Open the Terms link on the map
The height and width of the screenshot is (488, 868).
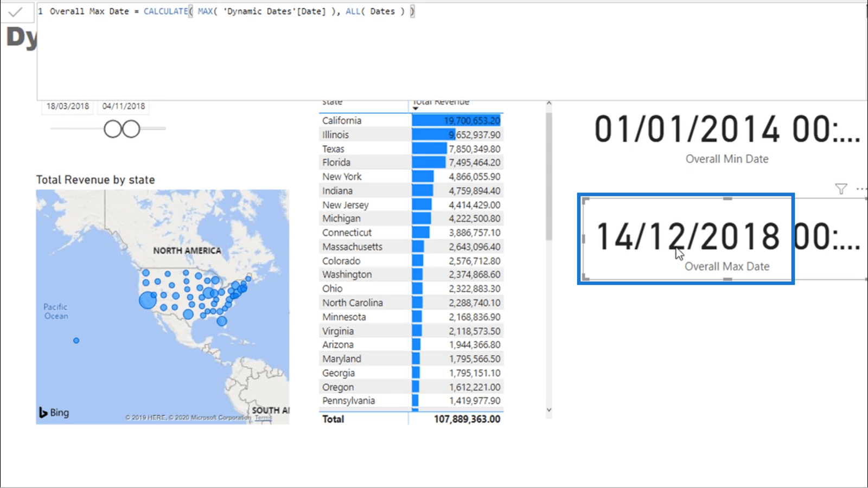(263, 418)
